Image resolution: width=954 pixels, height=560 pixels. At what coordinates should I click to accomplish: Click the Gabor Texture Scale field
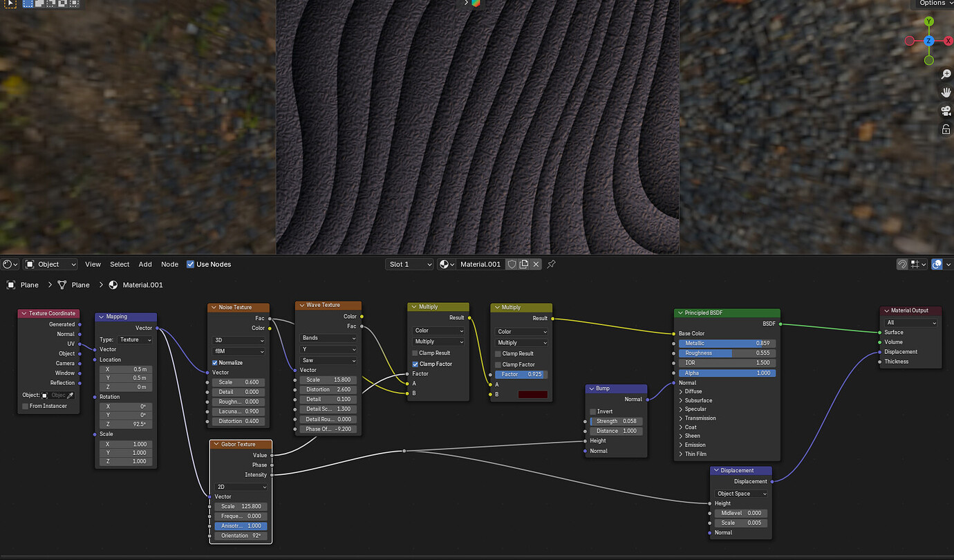pyautogui.click(x=241, y=506)
